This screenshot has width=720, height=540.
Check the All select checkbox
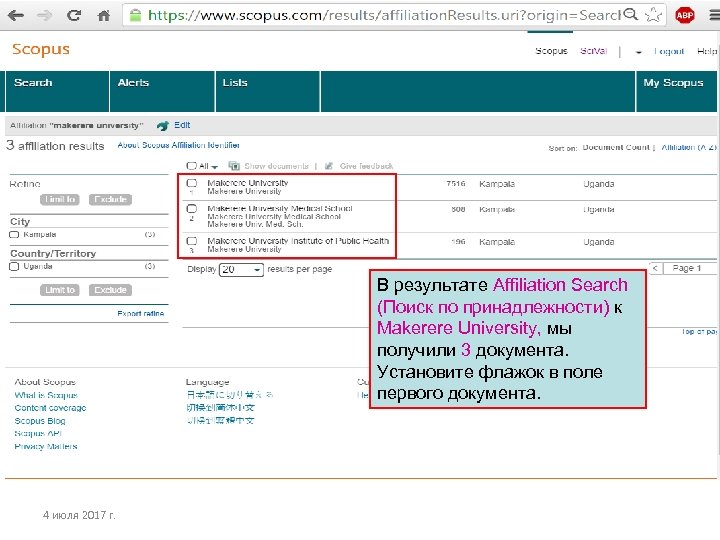[x=191, y=166]
